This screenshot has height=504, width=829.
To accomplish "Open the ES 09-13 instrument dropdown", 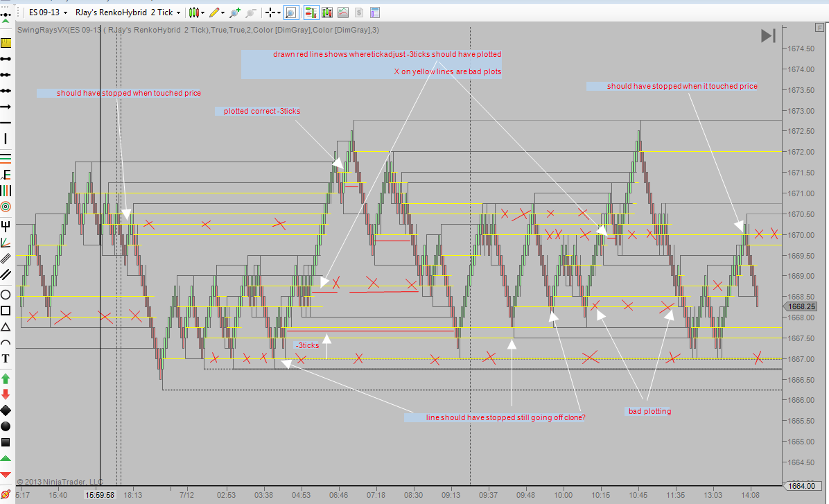I will tap(48, 12).
